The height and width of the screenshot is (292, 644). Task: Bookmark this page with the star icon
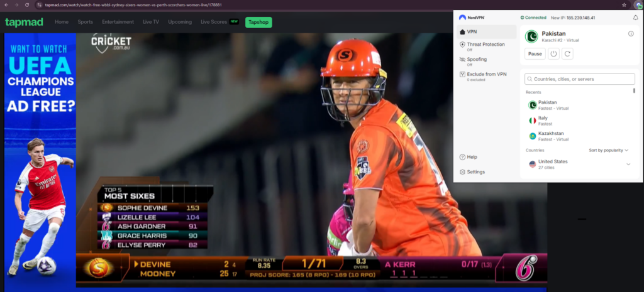coord(624,5)
